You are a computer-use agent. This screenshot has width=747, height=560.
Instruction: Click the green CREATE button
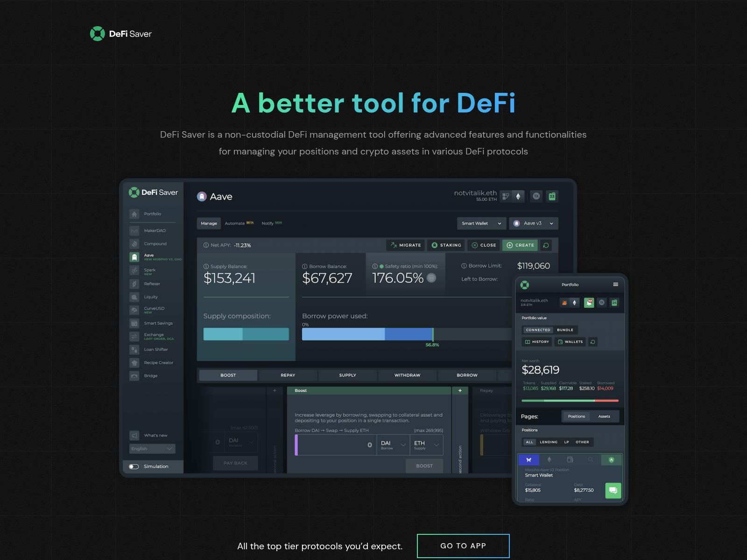point(520,245)
